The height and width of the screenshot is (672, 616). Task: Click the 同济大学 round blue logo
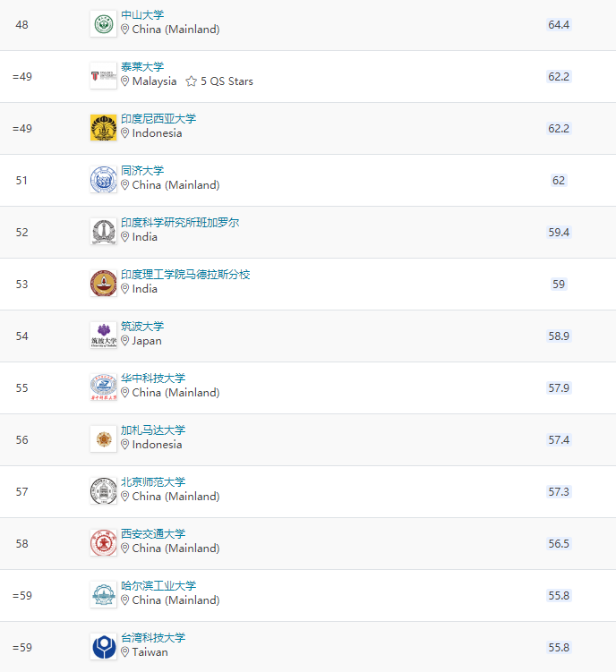(103, 179)
